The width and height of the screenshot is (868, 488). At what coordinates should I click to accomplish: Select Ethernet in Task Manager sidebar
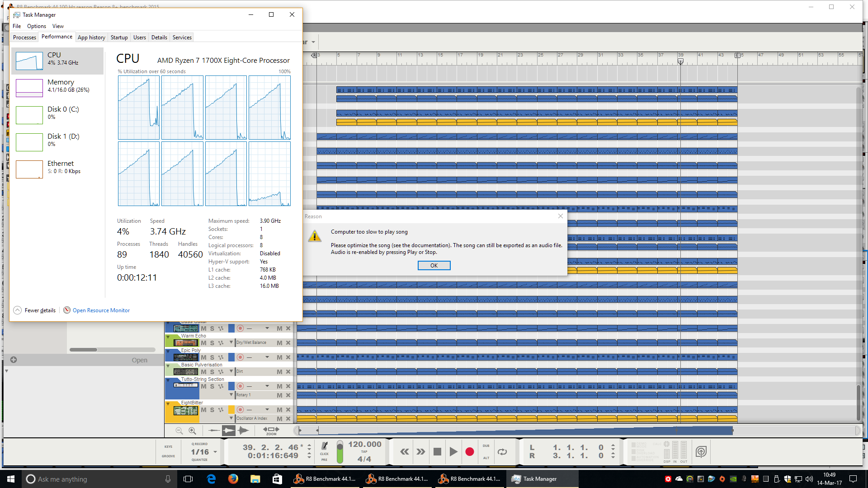57,169
